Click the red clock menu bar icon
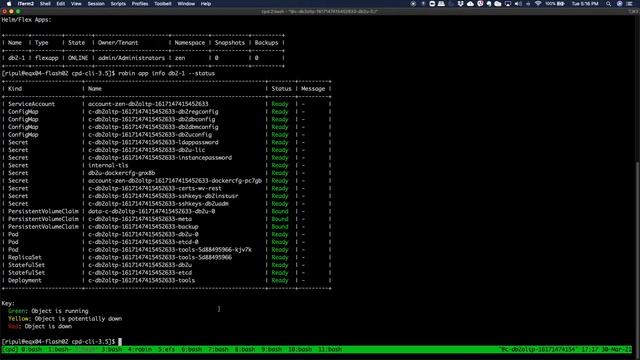This screenshot has height=360, width=640. (480, 4)
